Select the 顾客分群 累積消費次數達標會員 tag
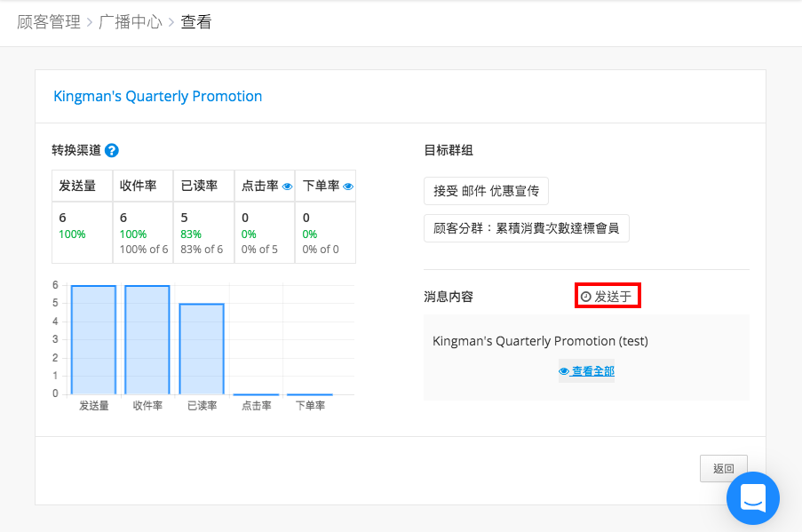This screenshot has width=802, height=532. (527, 228)
